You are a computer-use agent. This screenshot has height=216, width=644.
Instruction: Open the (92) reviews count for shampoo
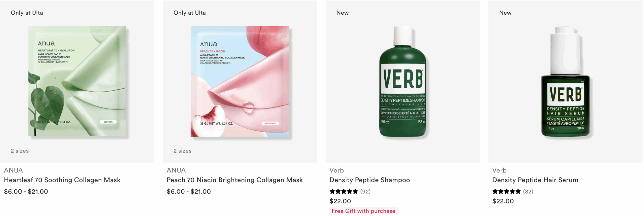coord(365,192)
